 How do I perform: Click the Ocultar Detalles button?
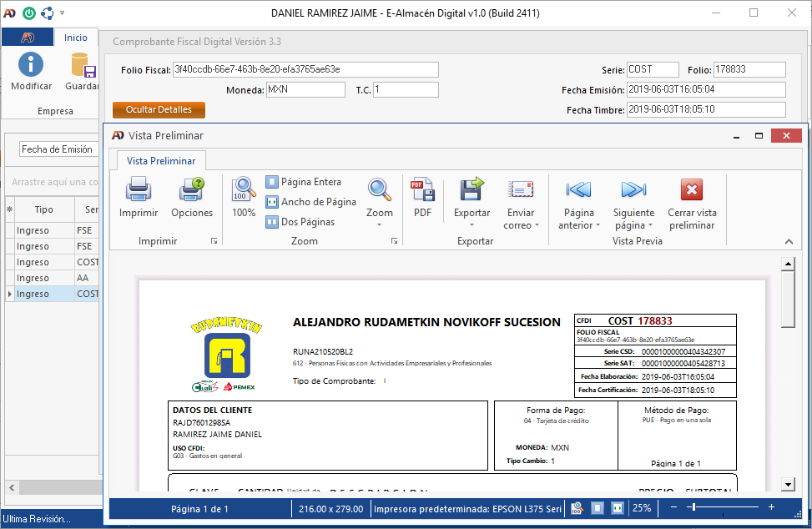(159, 109)
